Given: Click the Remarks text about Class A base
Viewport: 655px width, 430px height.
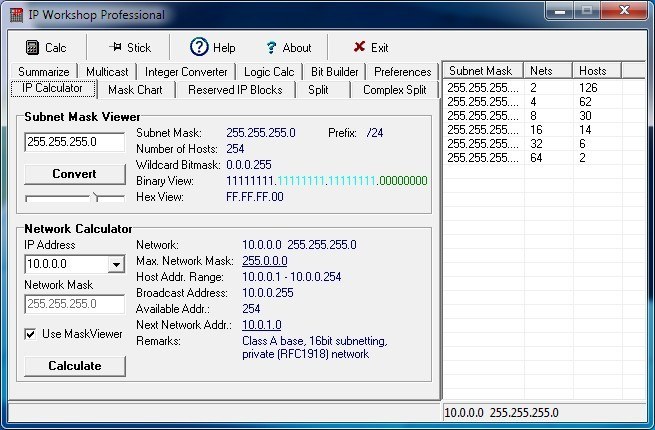Looking at the screenshot, I should click(315, 347).
